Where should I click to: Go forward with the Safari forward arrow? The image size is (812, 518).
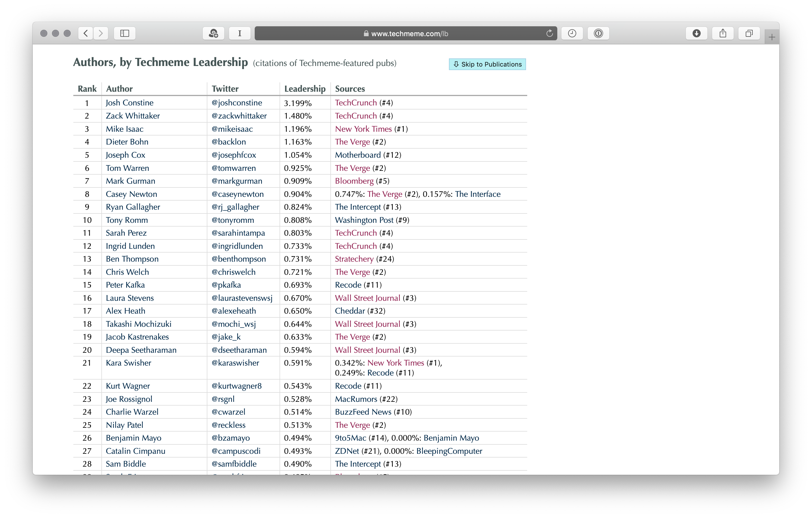100,33
